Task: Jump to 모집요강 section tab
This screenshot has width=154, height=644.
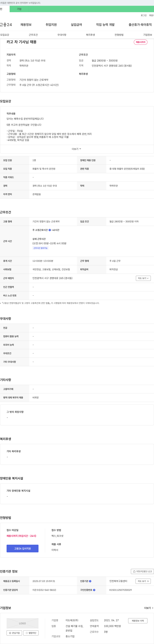Action: point(5,35)
